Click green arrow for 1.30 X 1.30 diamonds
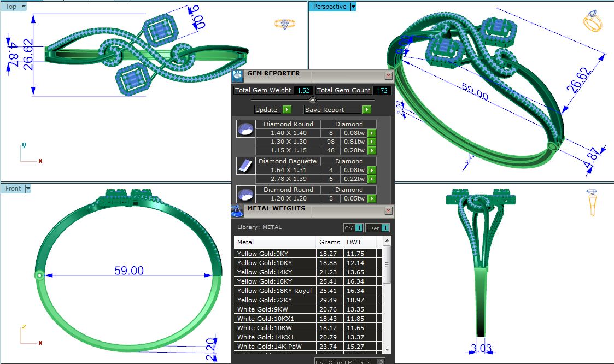Viewport: 614px width, 364px height. [x=372, y=142]
